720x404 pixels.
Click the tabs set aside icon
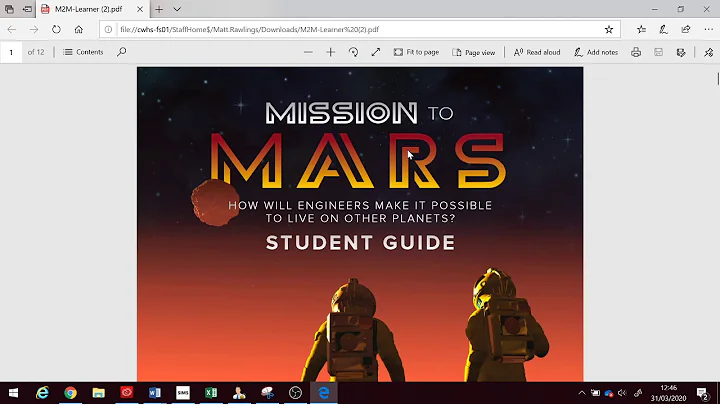coord(9,9)
